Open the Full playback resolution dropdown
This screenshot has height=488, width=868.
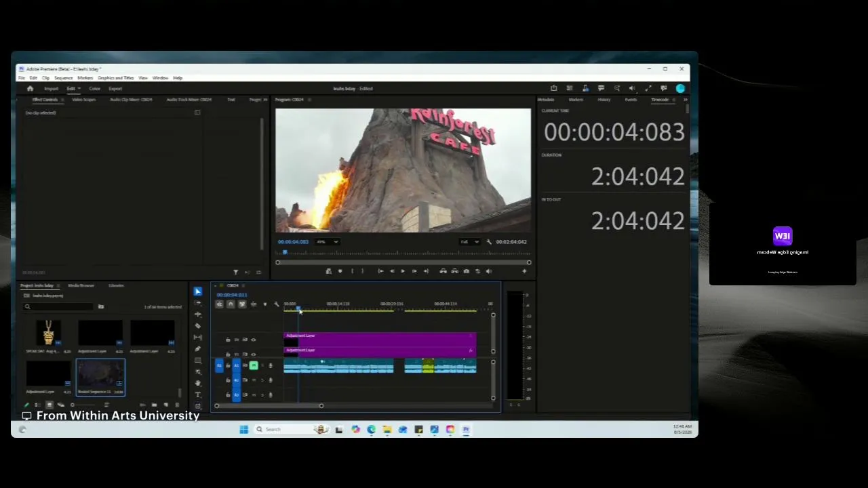coord(469,242)
